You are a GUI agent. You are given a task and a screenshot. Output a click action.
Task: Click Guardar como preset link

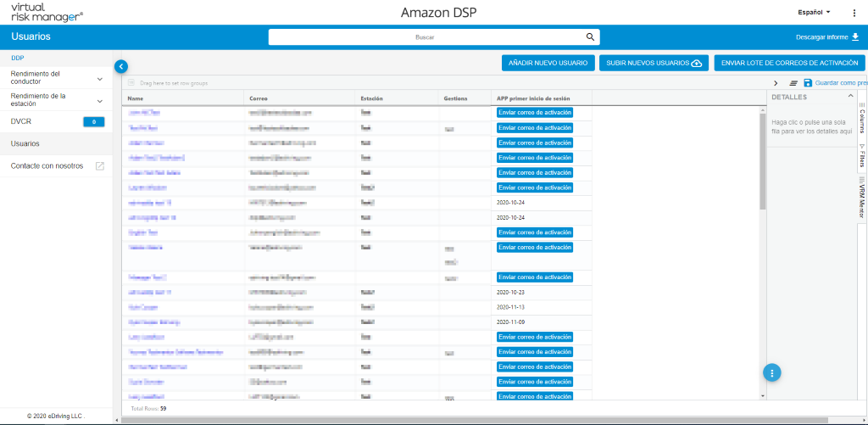point(842,83)
